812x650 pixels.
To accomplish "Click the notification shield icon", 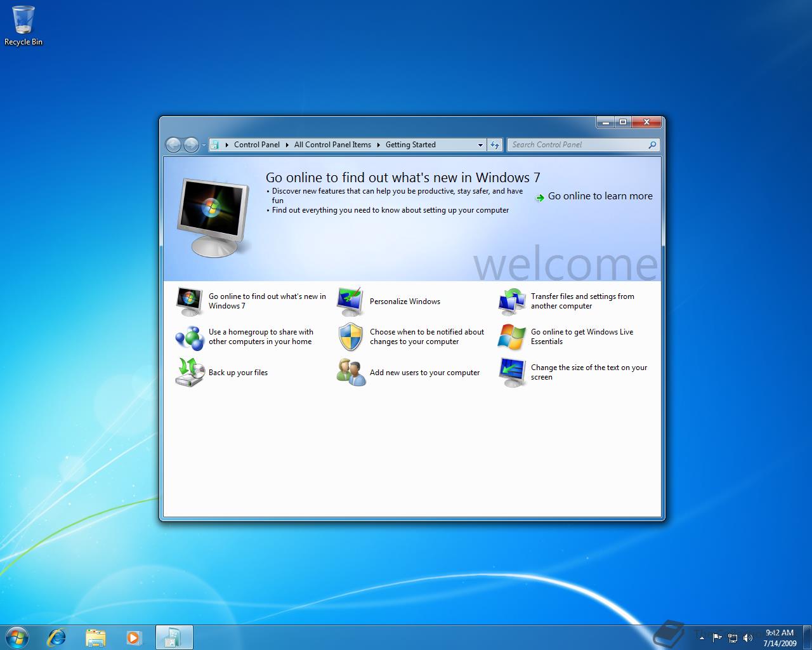I will pyautogui.click(x=350, y=337).
